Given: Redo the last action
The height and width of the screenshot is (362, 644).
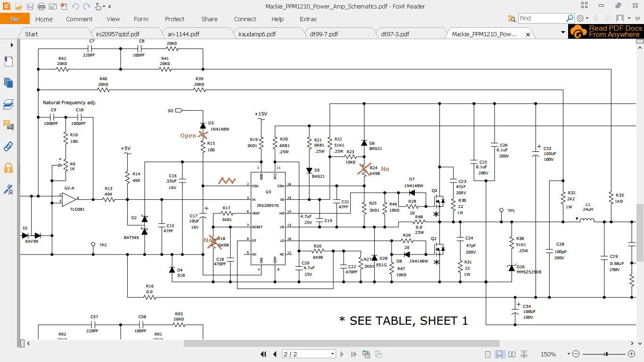Looking at the screenshot, I should [x=86, y=7].
